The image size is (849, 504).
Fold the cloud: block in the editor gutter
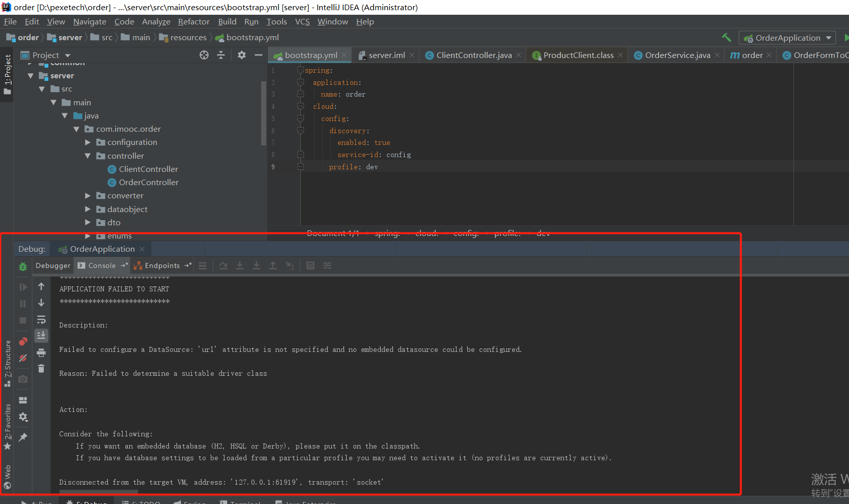300,106
